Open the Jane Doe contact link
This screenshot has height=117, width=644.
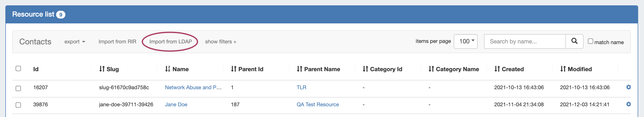point(176,105)
